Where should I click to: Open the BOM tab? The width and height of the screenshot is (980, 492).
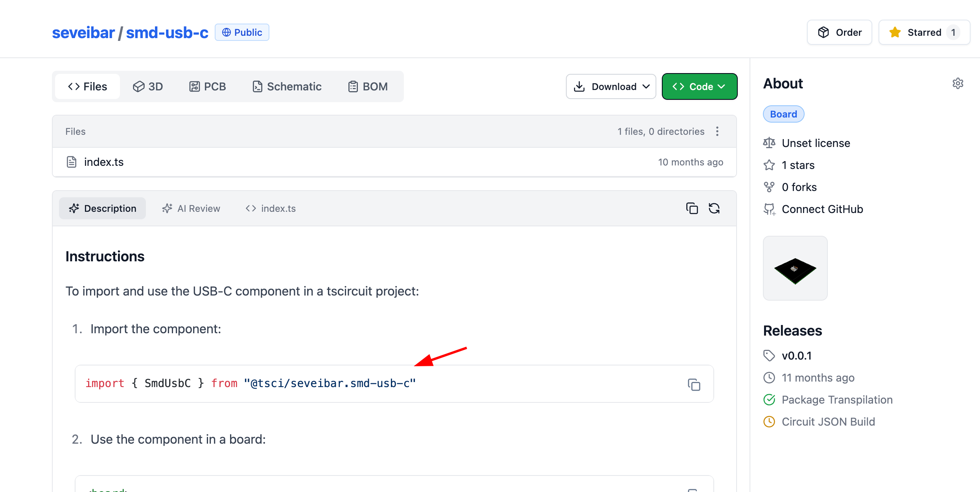tap(368, 86)
